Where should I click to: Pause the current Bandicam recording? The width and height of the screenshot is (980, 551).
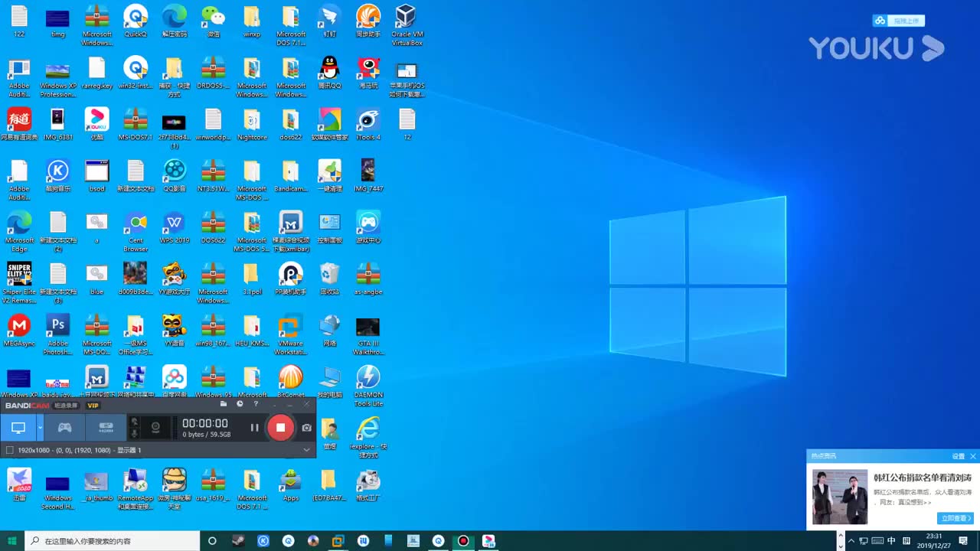point(255,428)
